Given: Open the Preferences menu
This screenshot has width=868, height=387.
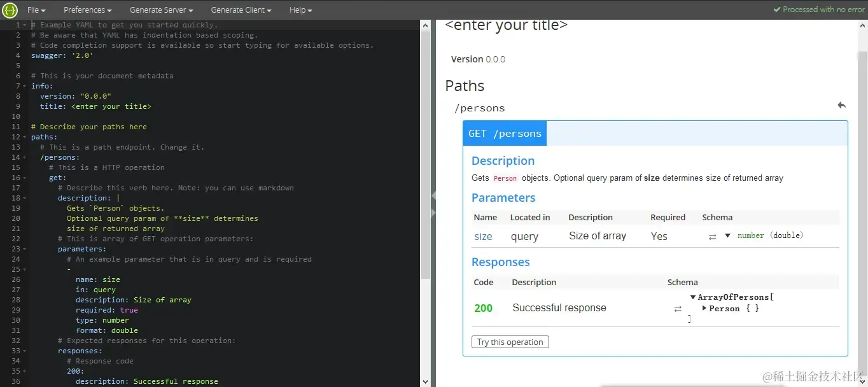Looking at the screenshot, I should click(87, 10).
